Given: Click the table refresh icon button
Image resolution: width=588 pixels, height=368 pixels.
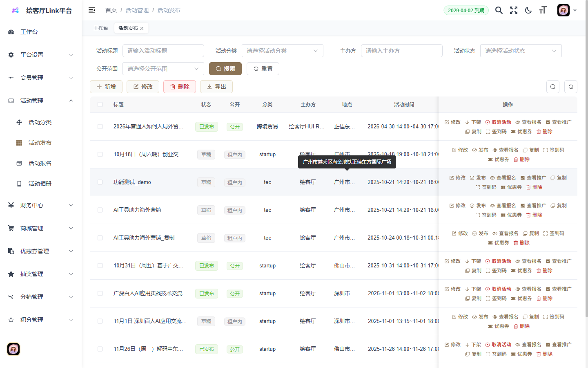Looking at the screenshot, I should tap(570, 87).
